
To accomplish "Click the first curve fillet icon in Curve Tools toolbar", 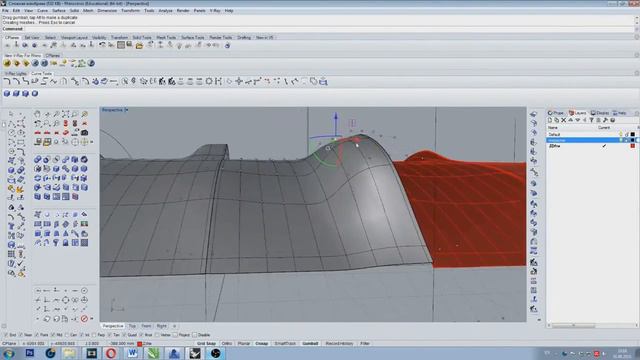I will point(7,82).
